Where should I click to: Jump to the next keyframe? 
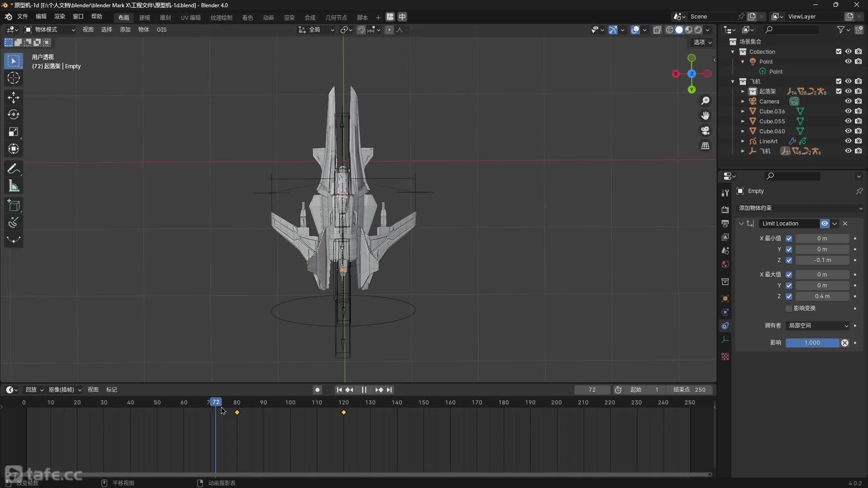click(379, 390)
